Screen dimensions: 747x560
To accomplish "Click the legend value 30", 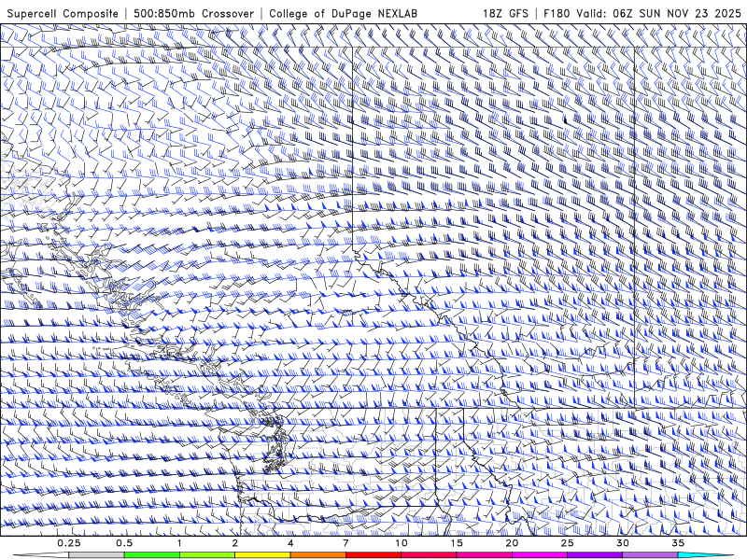I will point(622,543).
